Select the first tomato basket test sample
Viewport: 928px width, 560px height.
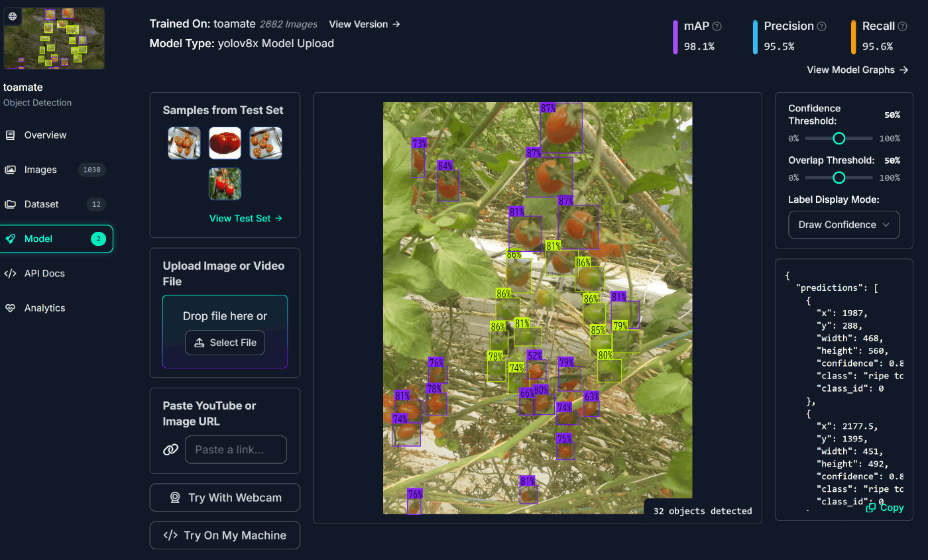184,143
